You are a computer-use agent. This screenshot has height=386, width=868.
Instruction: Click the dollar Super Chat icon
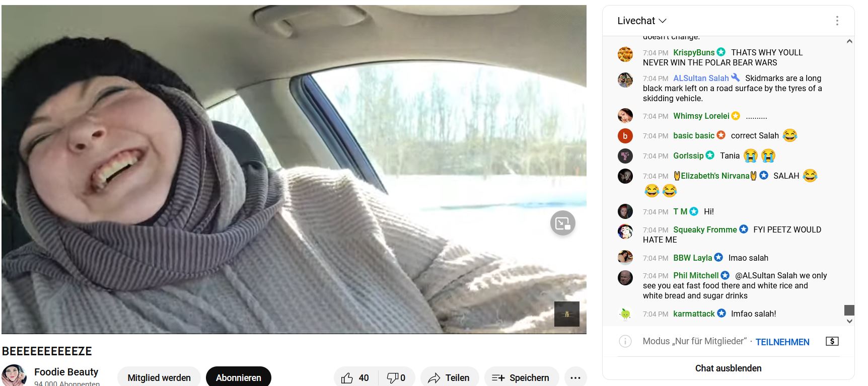(832, 341)
